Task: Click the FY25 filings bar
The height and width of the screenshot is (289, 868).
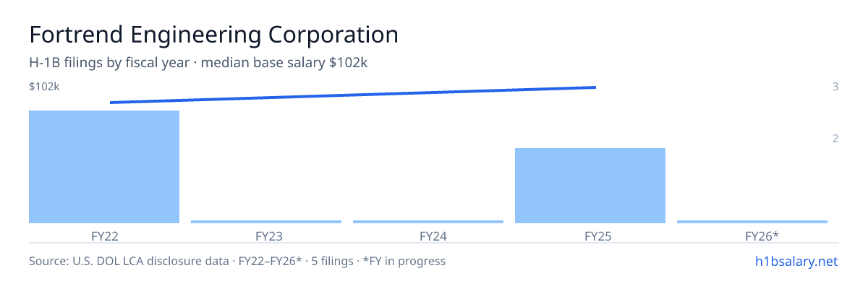Action: 590,186
